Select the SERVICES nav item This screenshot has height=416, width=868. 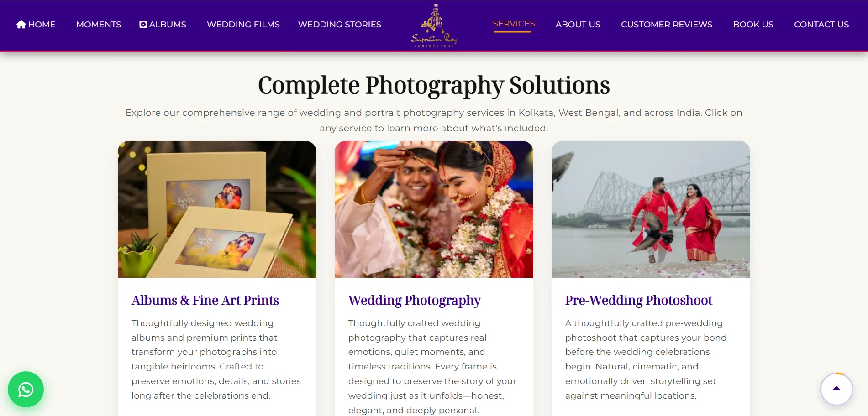[x=514, y=24]
